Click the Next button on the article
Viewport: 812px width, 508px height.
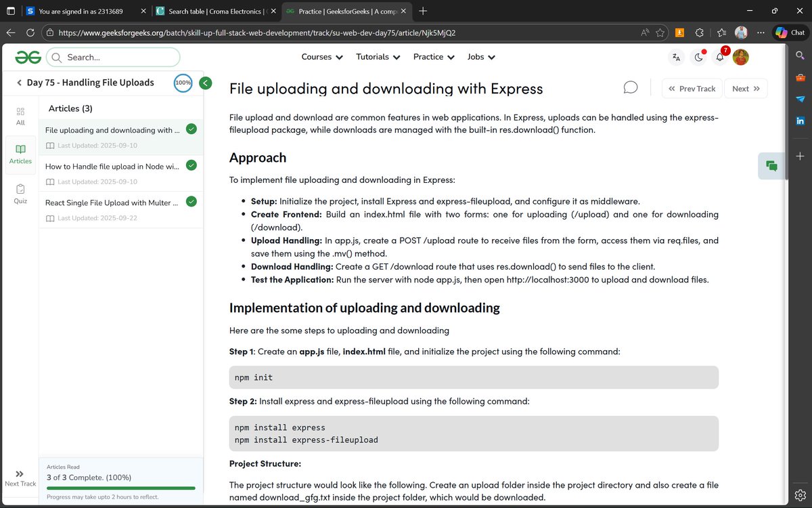click(x=746, y=88)
